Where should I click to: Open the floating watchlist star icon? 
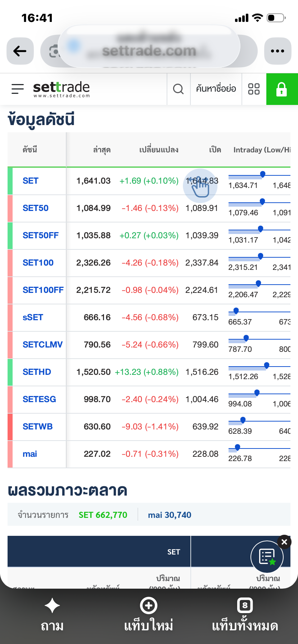tap(267, 557)
